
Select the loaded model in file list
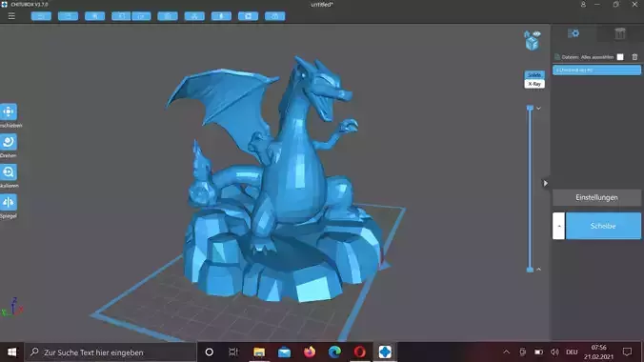click(596, 70)
